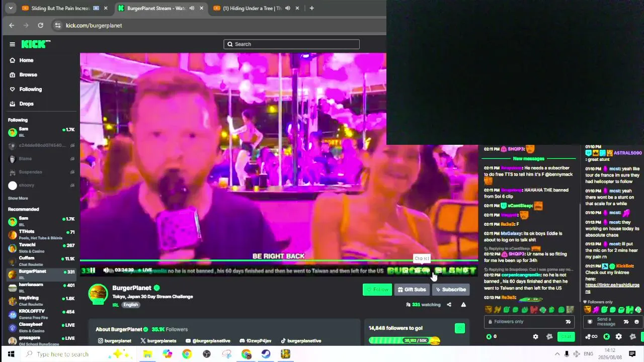The width and height of the screenshot is (644, 362).
Task: Mute the Hiding Under a Tree tab audio
Action: (x=288, y=8)
